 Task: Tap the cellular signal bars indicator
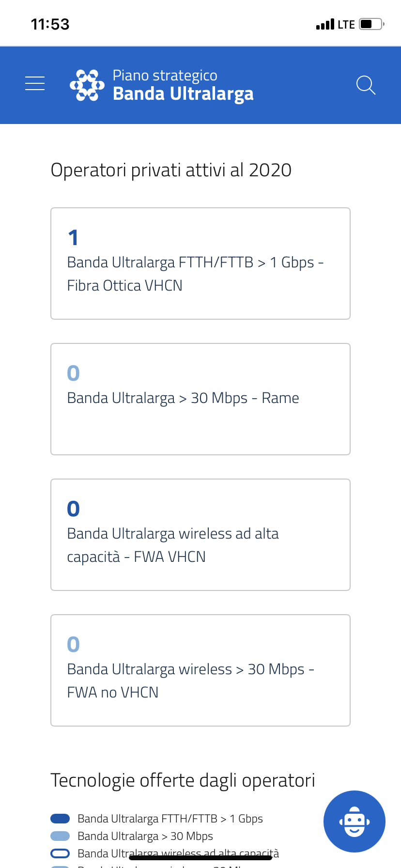pyautogui.click(x=325, y=24)
